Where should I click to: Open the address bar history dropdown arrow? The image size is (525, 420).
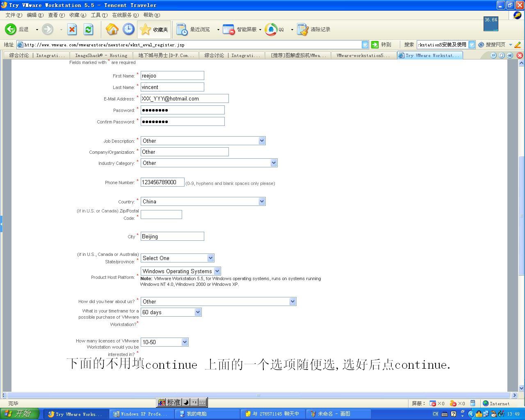pyautogui.click(x=365, y=45)
